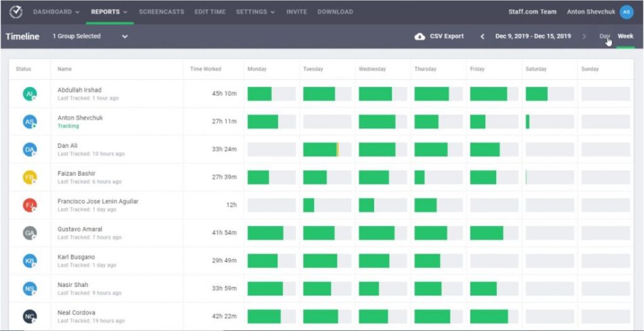The width and height of the screenshot is (644, 331).
Task: Go to next week with right arrow
Action: coord(584,37)
